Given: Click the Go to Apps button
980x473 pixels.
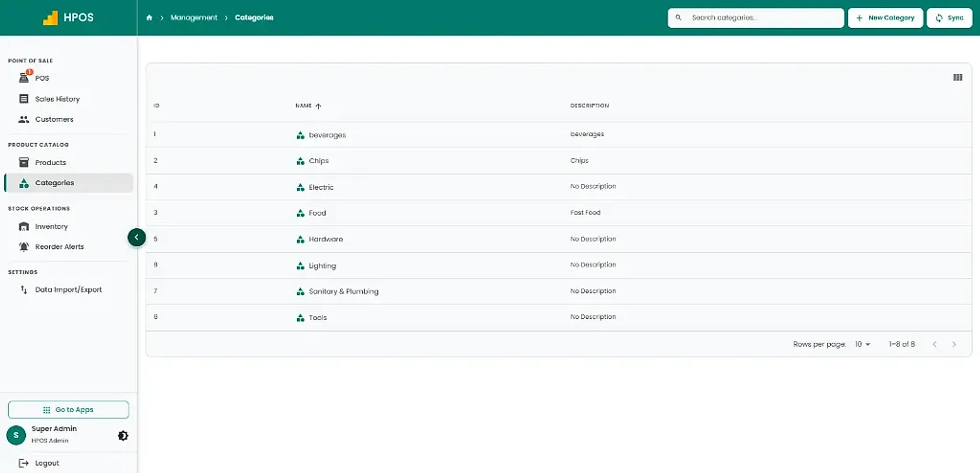Looking at the screenshot, I should click(x=68, y=409).
